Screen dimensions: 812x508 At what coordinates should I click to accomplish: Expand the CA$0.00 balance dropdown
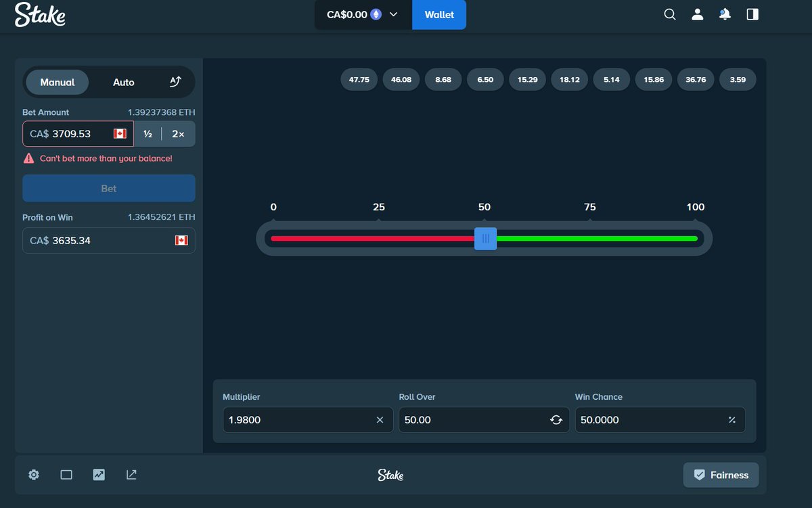pyautogui.click(x=363, y=14)
